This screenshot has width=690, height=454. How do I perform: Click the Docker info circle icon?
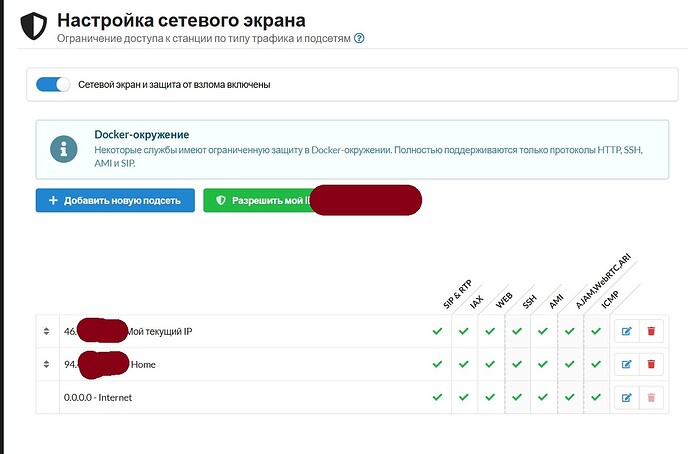tap(64, 149)
